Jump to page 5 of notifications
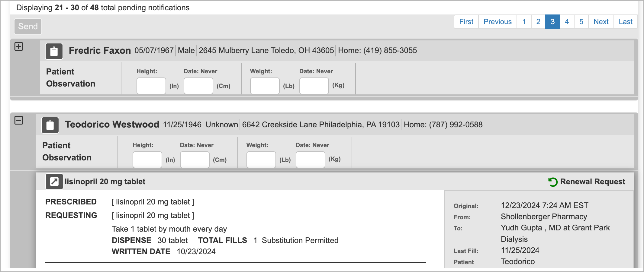Image resolution: width=644 pixels, height=272 pixels. click(581, 22)
